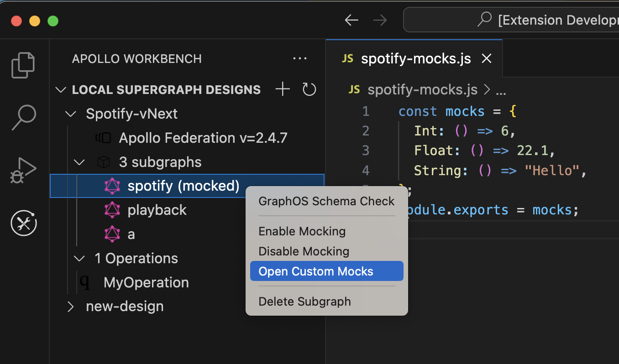Click the command center magnifier icon
This screenshot has height=364, width=619.
pos(484,20)
